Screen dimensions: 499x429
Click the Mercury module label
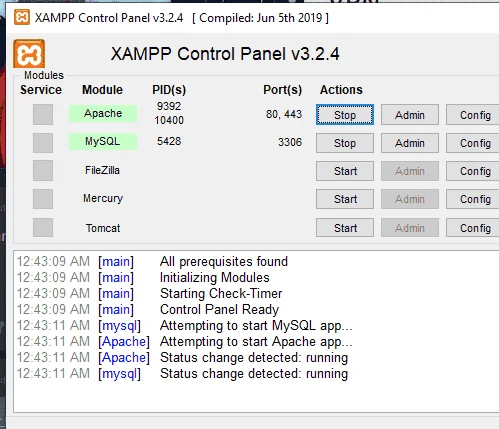(103, 198)
